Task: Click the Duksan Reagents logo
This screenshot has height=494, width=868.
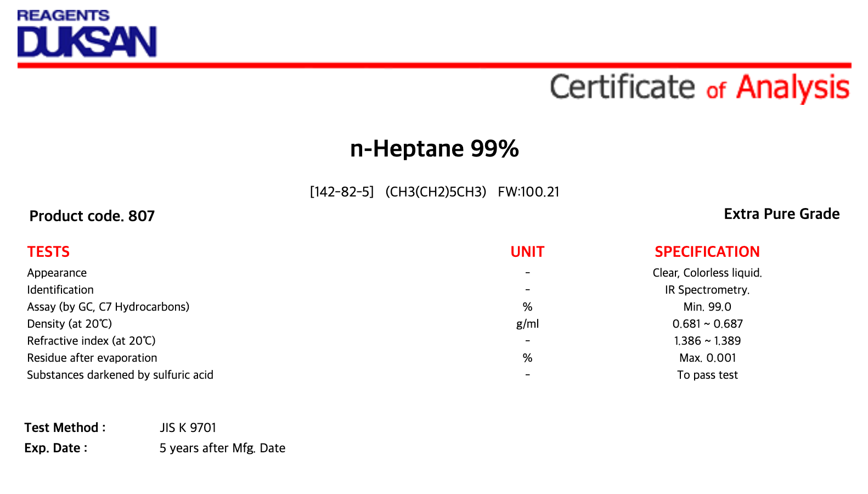Action: point(87,33)
